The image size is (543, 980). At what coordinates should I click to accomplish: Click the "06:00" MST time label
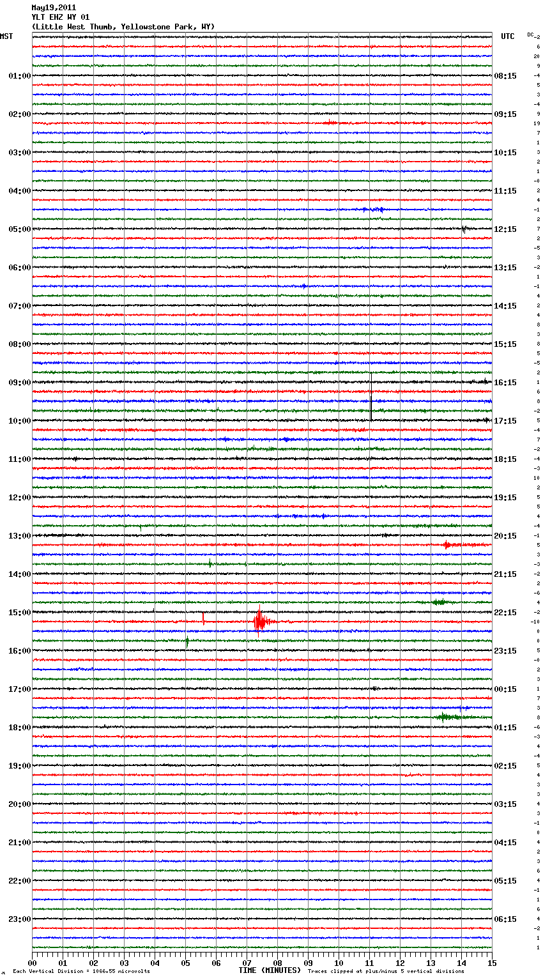click(20, 268)
